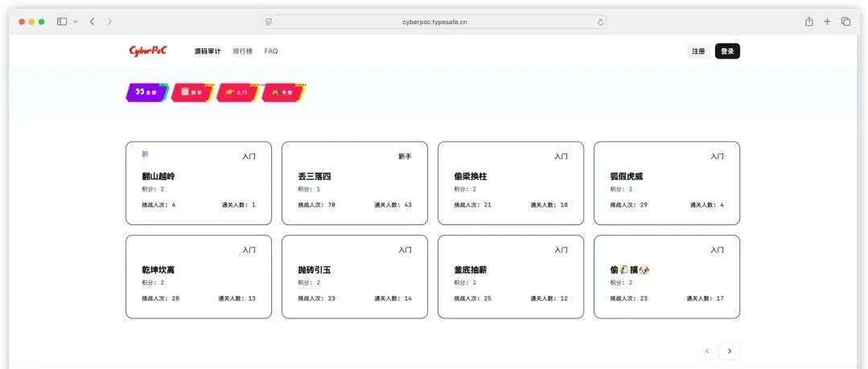Open the Share icon in Safari
The height and width of the screenshot is (369, 868).
(x=809, y=22)
